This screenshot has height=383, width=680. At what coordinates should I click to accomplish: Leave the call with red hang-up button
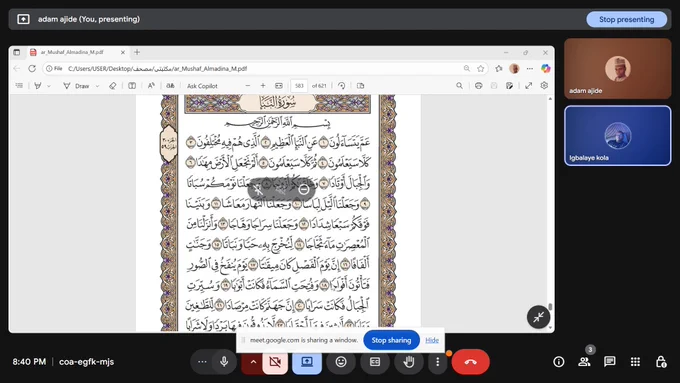(471, 361)
